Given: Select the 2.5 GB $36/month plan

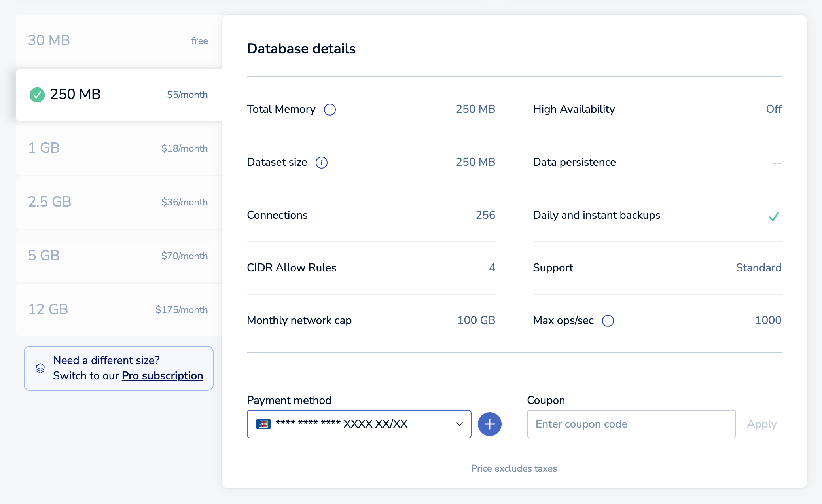Looking at the screenshot, I should pyautogui.click(x=118, y=202).
